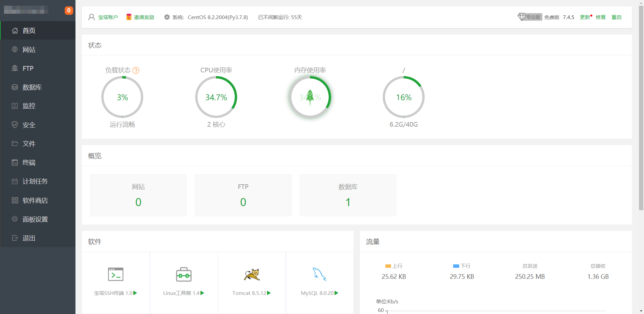This screenshot has width=644, height=314.
Task: Click the 专业版 diamond badge
Action: pos(530,17)
